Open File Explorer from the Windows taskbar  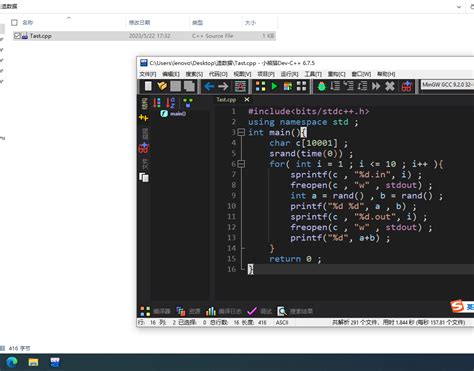(33, 362)
